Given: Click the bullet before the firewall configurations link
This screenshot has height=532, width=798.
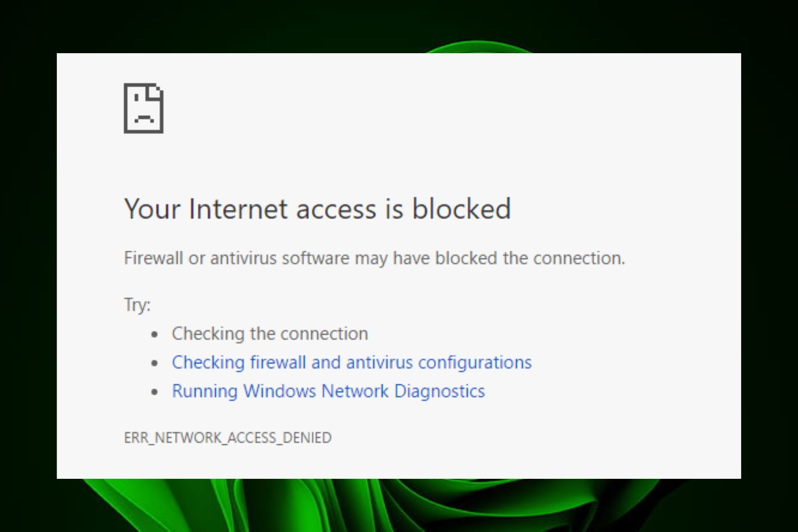Looking at the screenshot, I should pos(155,363).
